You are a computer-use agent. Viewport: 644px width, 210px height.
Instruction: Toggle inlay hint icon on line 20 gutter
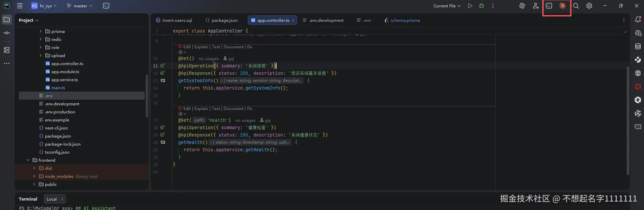pyautogui.click(x=163, y=142)
